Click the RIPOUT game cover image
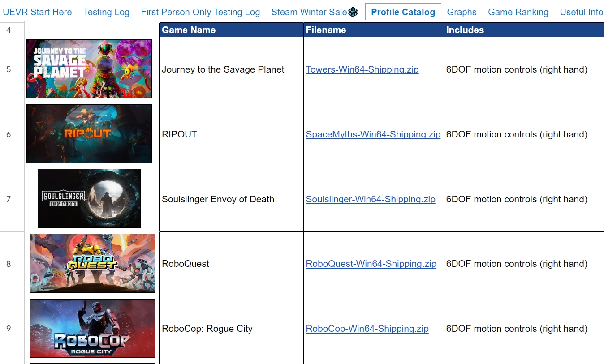This screenshot has height=364, width=604. coord(89,134)
